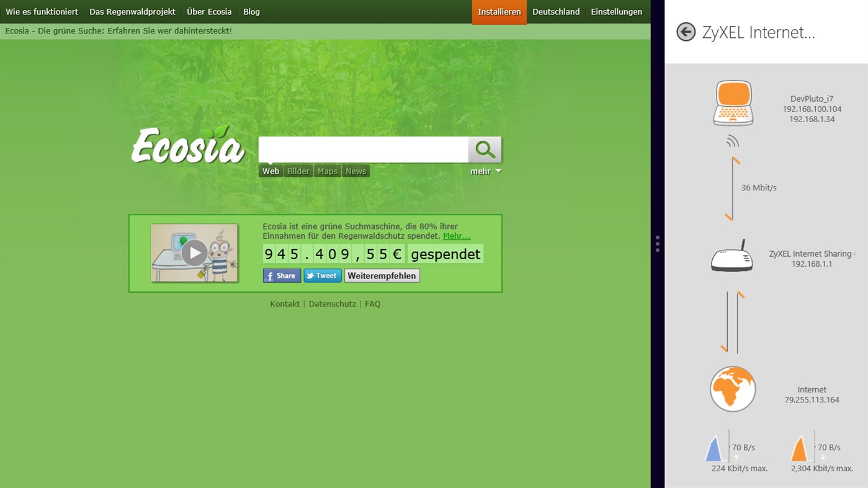Viewport: 868px width, 488px height.
Task: Switch to the Maps search tab
Action: coord(328,171)
